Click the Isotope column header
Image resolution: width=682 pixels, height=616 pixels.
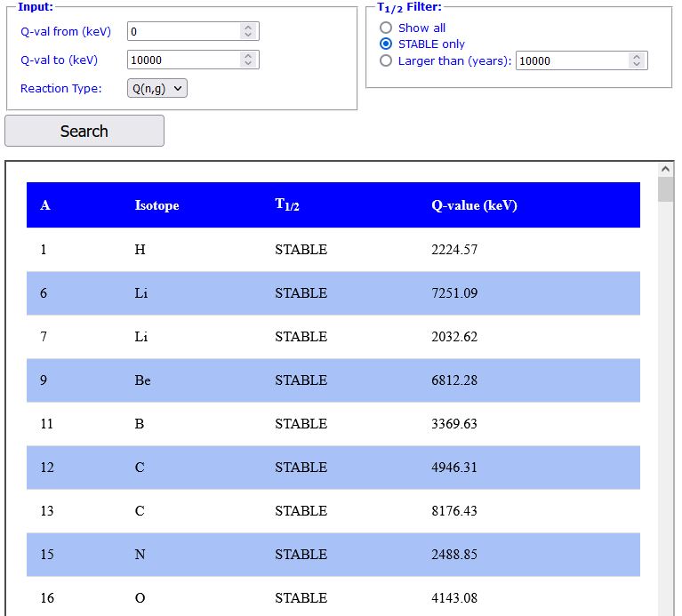click(156, 205)
